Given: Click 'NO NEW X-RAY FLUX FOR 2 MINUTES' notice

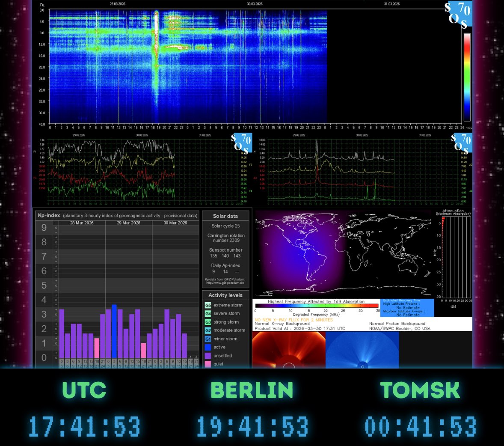Looking at the screenshot, I should (294, 320).
